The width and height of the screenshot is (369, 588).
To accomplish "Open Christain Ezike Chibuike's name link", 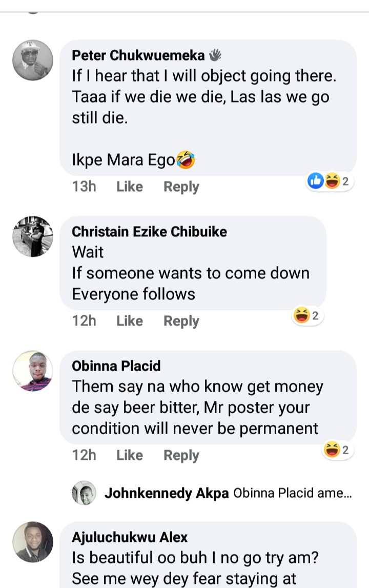I will pyautogui.click(x=149, y=232).
